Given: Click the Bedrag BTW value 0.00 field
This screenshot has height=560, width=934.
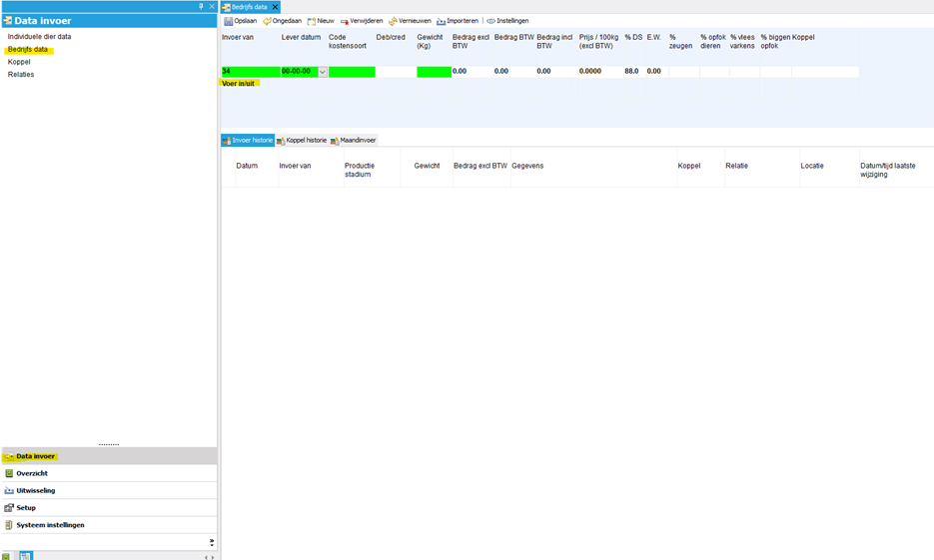Looking at the screenshot, I should pos(514,72).
